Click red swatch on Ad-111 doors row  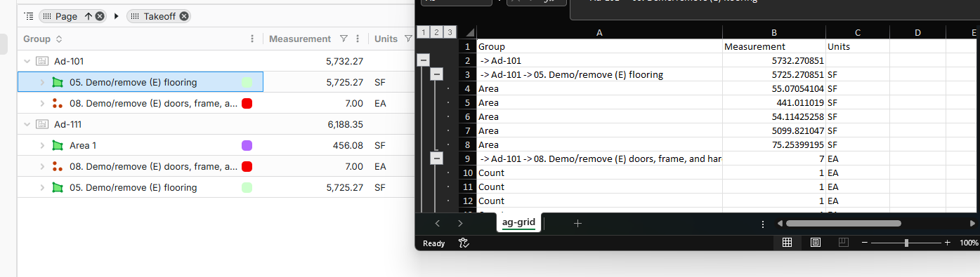247,166
